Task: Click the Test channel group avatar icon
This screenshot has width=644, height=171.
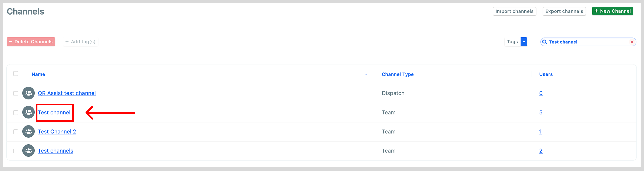Action: tap(28, 112)
